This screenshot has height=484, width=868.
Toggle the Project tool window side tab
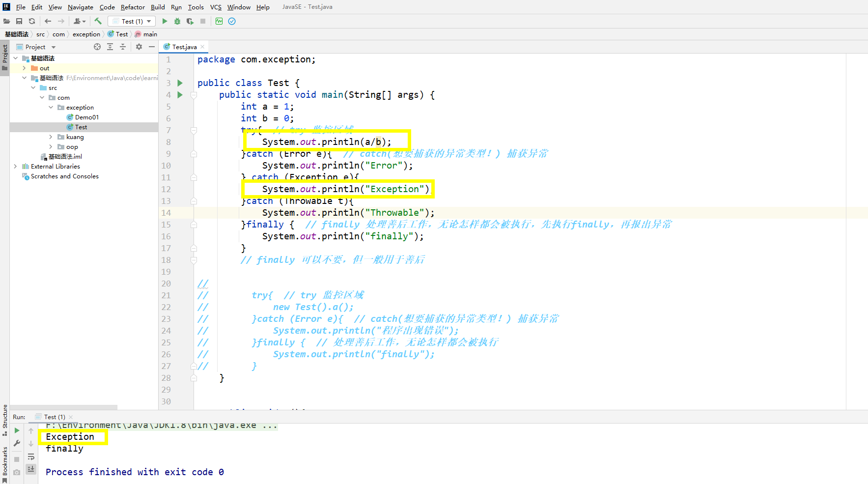5,57
